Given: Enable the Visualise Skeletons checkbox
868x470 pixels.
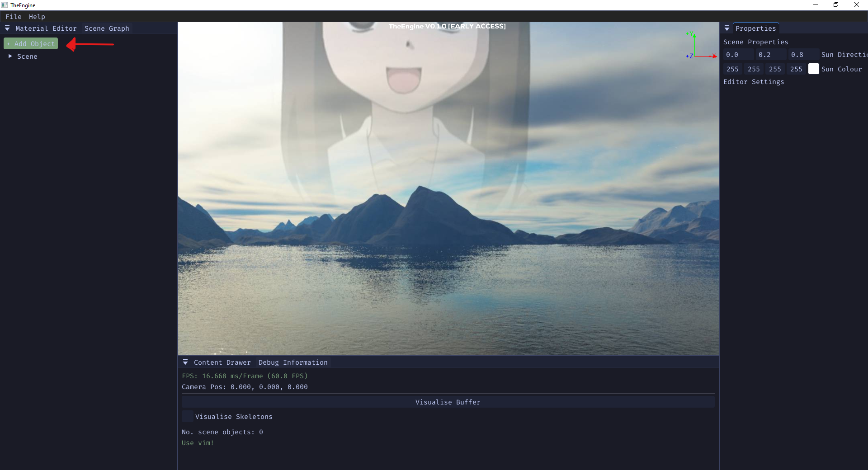Looking at the screenshot, I should point(188,417).
